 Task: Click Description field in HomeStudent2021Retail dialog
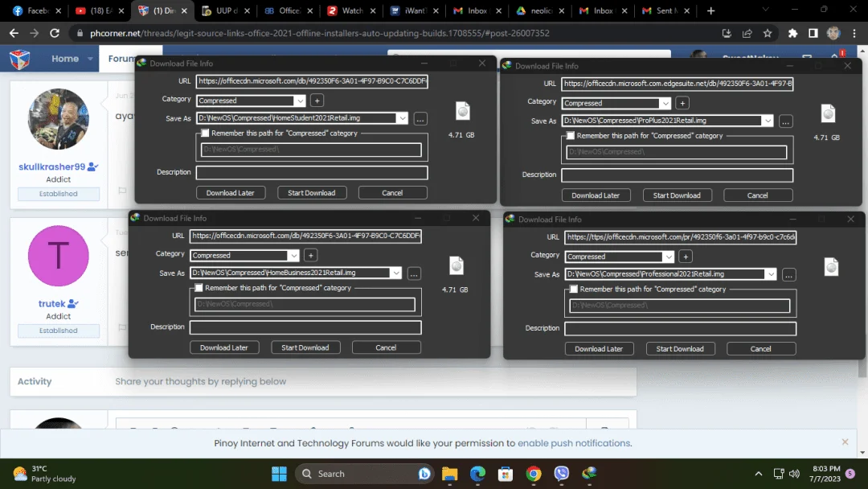click(312, 173)
